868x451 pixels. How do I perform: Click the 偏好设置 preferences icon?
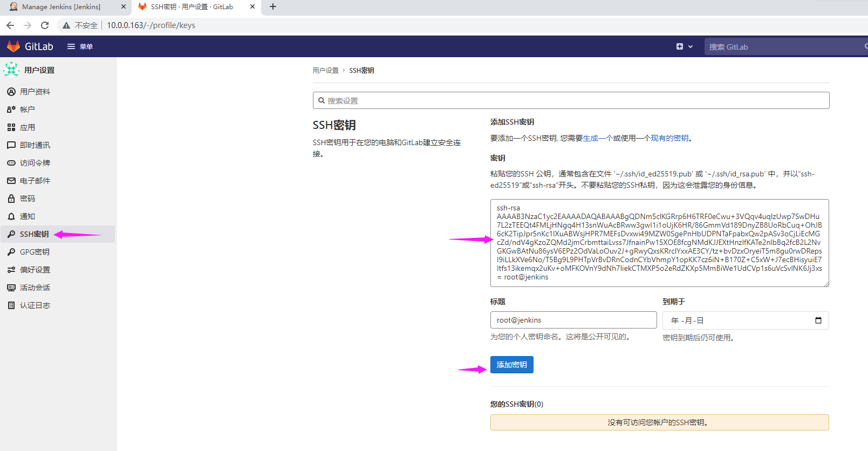click(11, 270)
